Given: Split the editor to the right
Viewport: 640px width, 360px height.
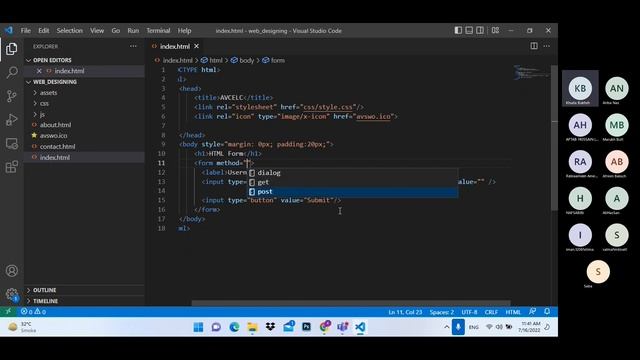Looking at the screenshot, I should pos(534,46).
